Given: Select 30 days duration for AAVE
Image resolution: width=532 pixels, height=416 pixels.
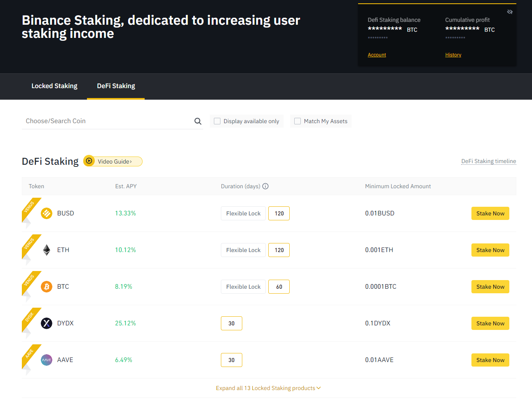Looking at the screenshot, I should point(232,360).
